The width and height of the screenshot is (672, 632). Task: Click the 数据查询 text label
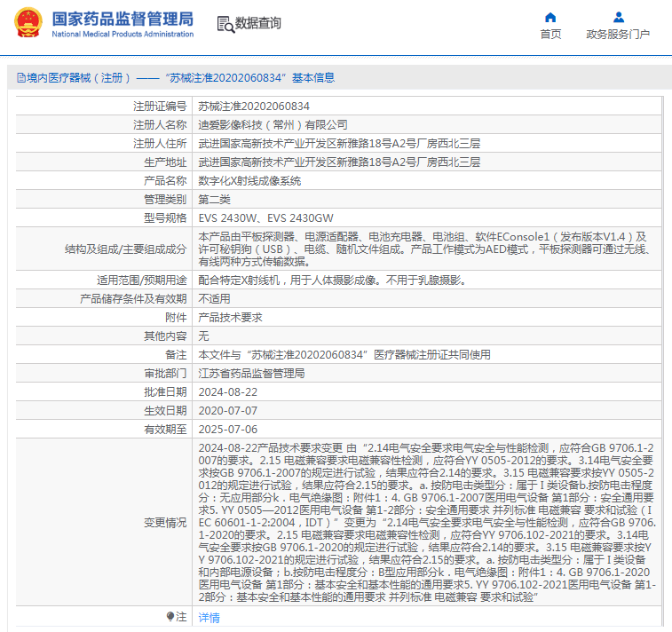[x=258, y=23]
